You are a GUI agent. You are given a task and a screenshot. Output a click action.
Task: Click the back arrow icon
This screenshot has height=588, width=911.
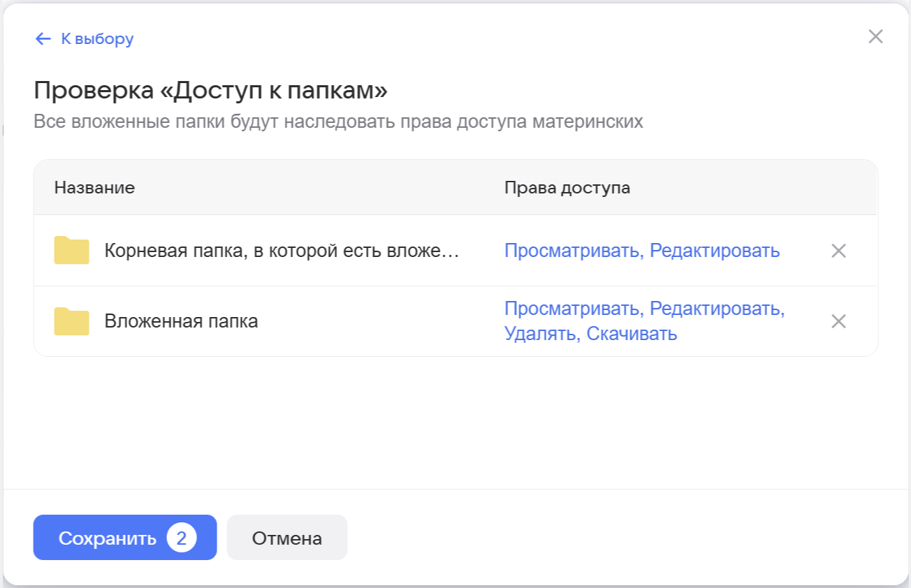pyautogui.click(x=43, y=38)
